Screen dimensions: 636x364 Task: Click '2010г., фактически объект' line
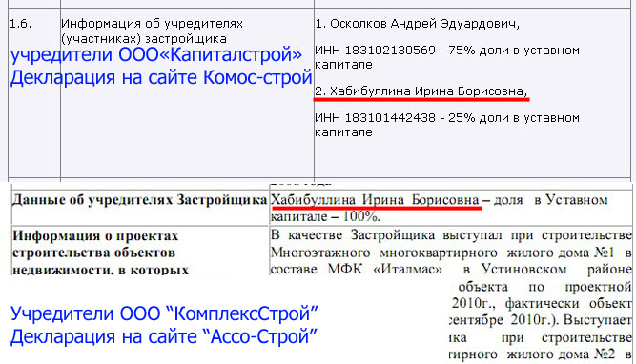tap(542, 303)
